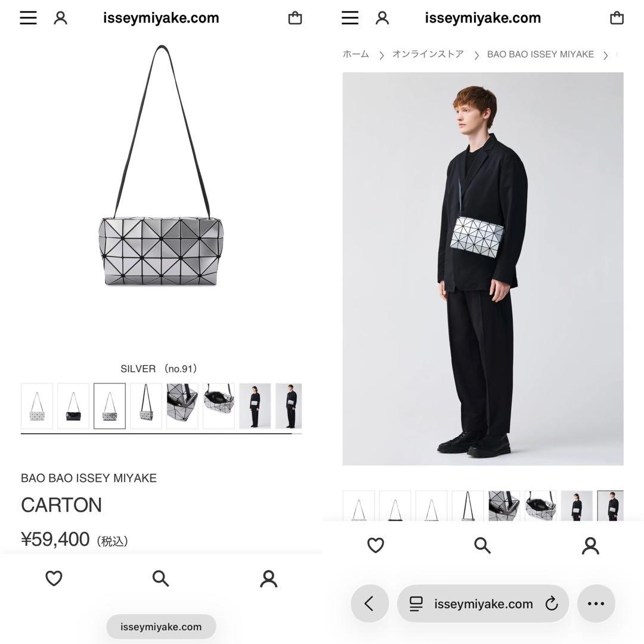Tap the isseymiyake.com pill at left bottom
The image size is (644, 644).
pos(161,627)
